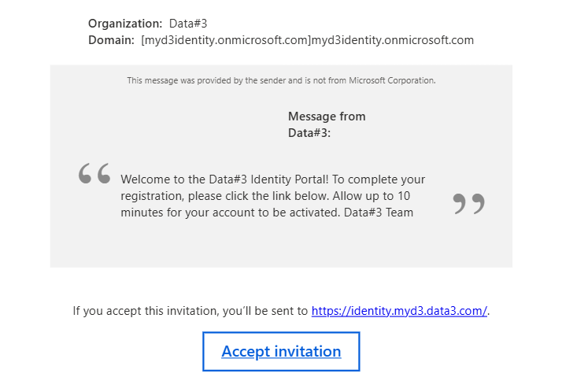Click the Accept invitation button
588x392 pixels.
click(281, 352)
